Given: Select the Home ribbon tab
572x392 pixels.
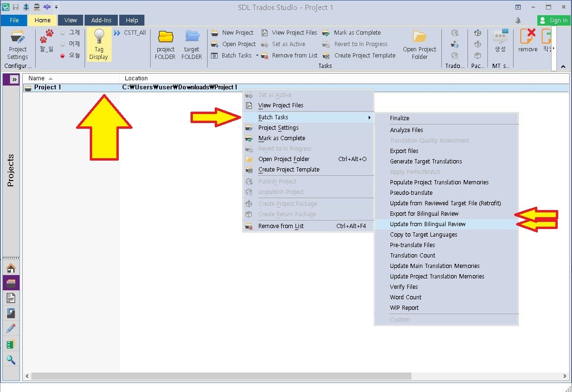Looking at the screenshot, I should pyautogui.click(x=42, y=20).
